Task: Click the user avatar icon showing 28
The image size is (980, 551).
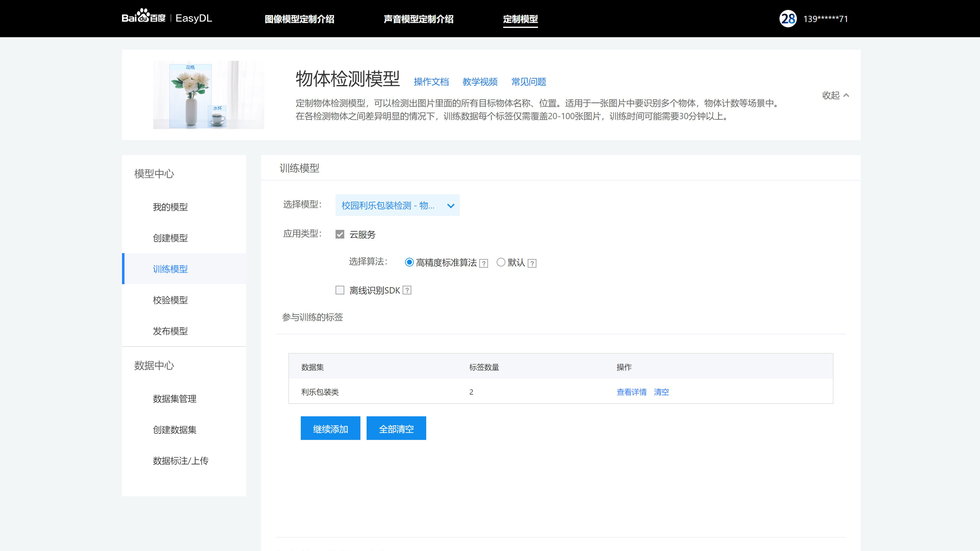Action: [x=788, y=19]
